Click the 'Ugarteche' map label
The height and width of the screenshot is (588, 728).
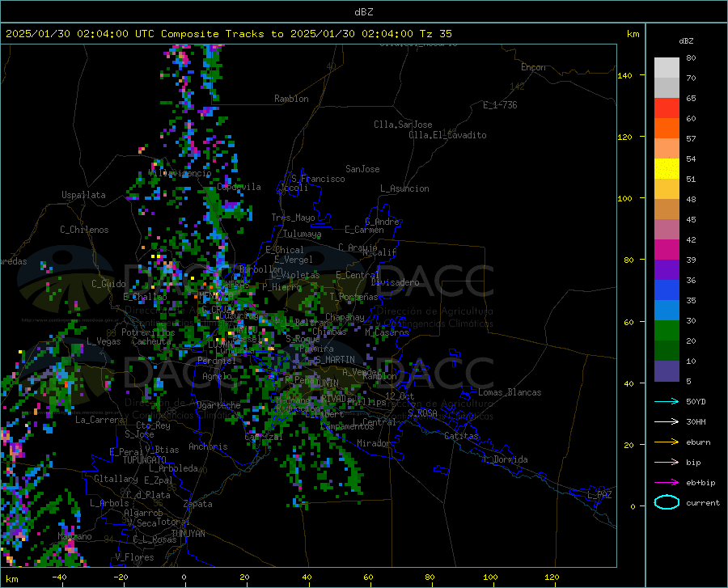(218, 405)
